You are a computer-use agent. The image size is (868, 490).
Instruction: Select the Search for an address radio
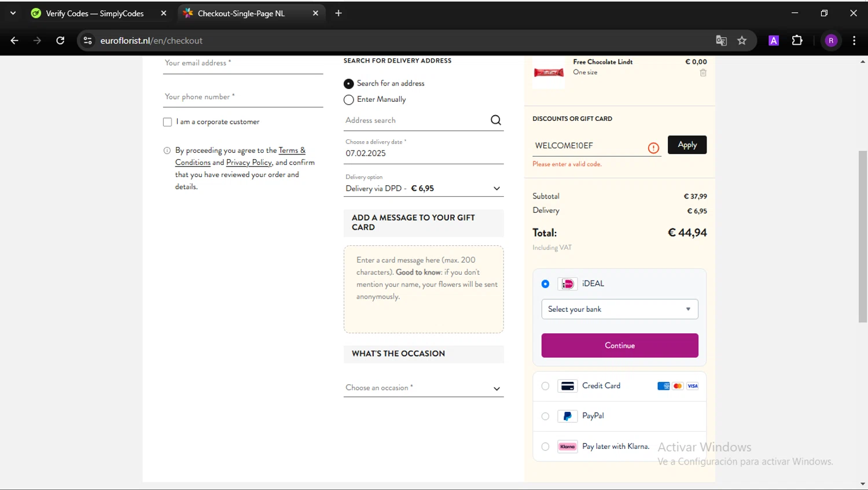[348, 84]
